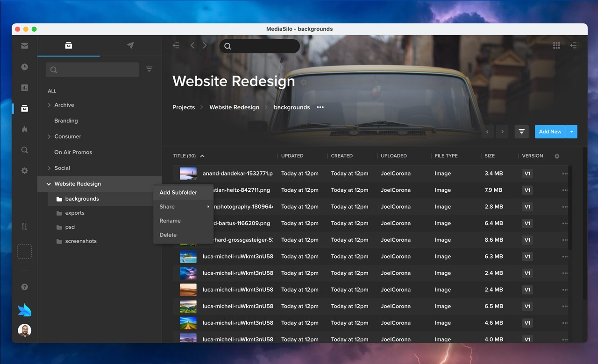Screen dimensions: 598x364
Task: Choose Rename in context menu
Action: [183, 221]
